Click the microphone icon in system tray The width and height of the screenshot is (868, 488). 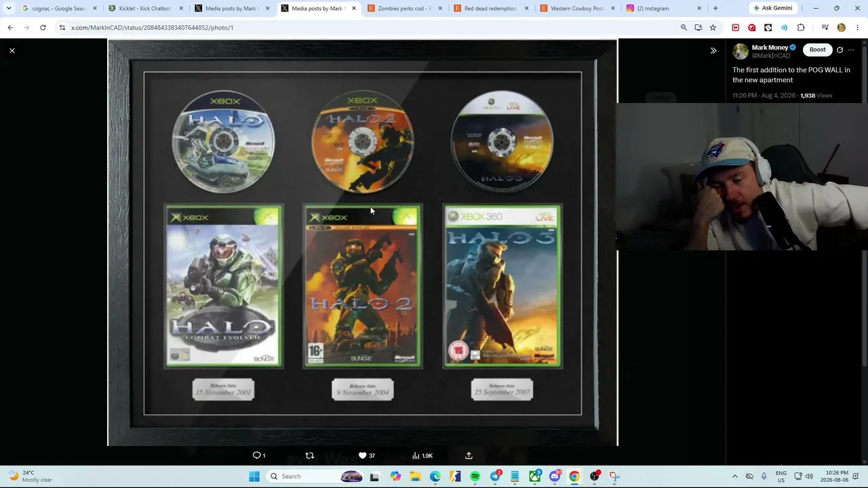(764, 476)
